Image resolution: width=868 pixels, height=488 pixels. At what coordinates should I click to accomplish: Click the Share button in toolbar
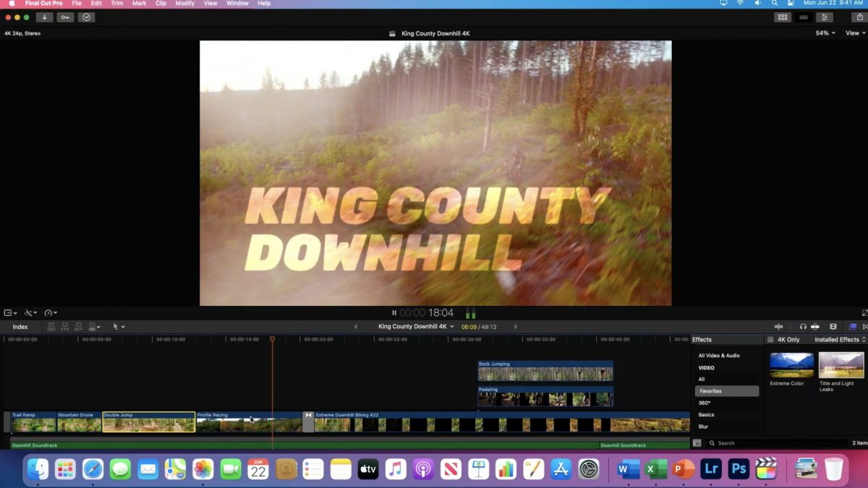[x=860, y=17]
